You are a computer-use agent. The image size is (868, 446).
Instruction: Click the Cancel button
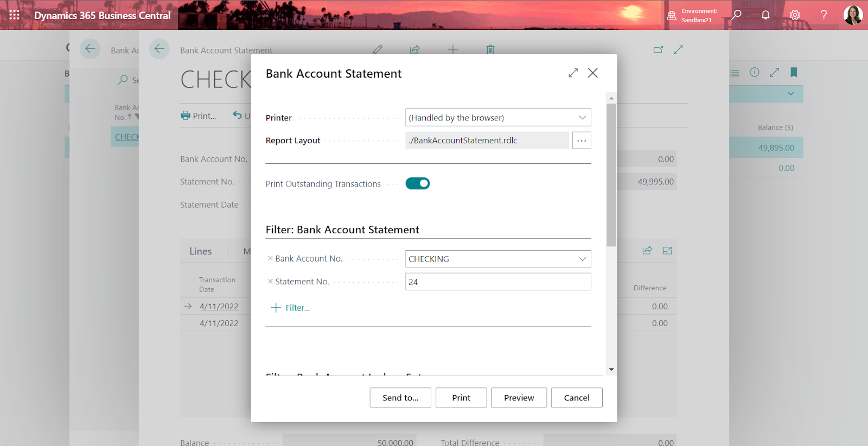pos(577,398)
